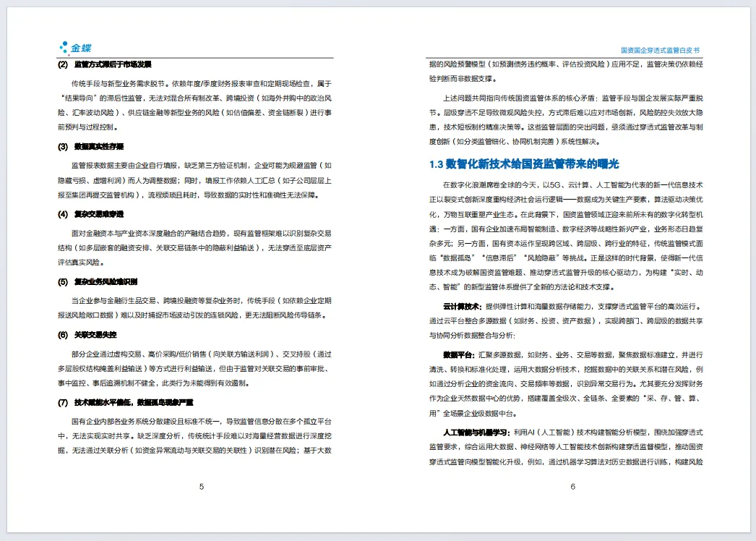Click paragraph starting 国有企业内部各业务系统分散建设
The height and width of the screenshot is (541, 756).
click(x=195, y=436)
